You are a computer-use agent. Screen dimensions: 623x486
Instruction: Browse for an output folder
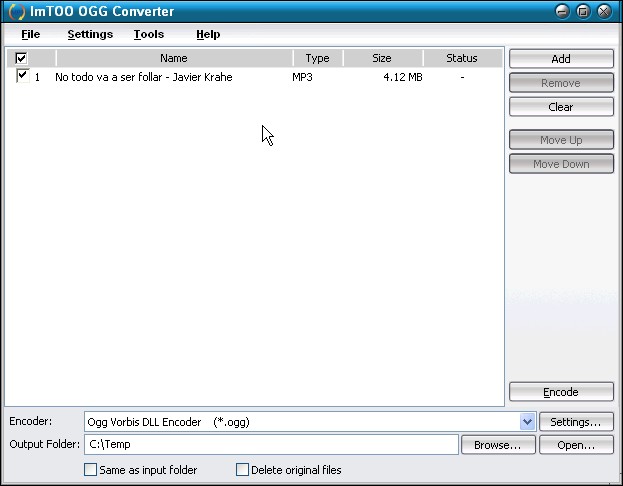498,445
